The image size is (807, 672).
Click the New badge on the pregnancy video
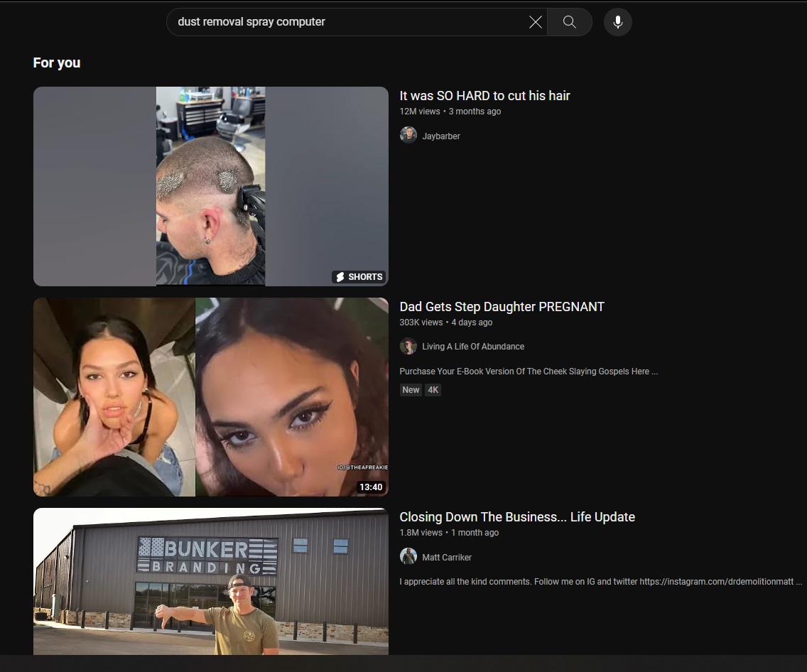(x=411, y=389)
